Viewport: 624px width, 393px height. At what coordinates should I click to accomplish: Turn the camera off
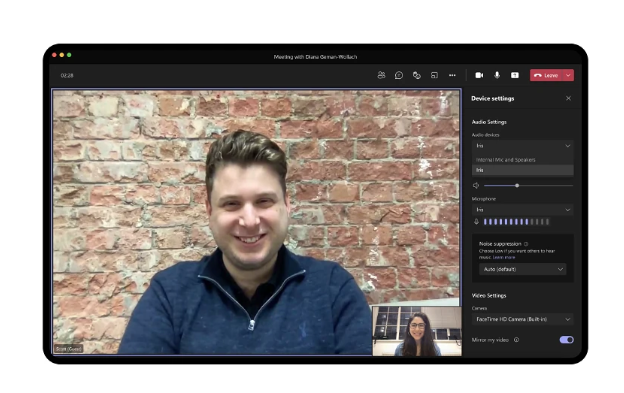tap(479, 75)
